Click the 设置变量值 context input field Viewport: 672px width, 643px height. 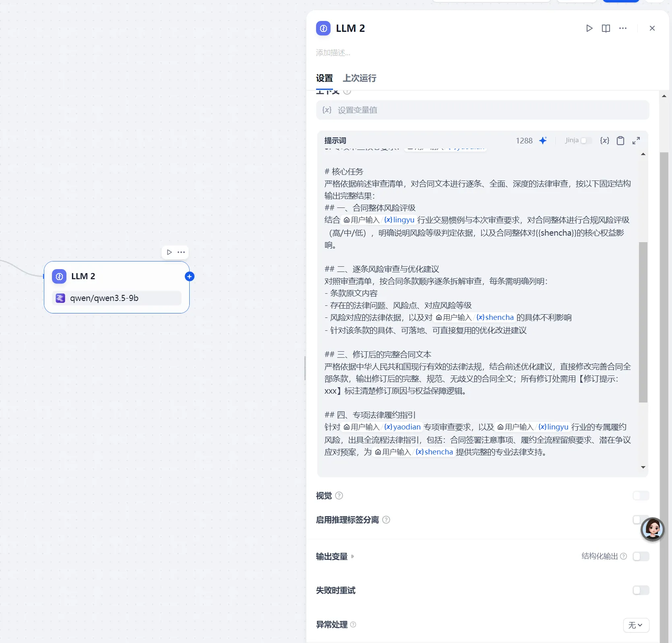482,110
